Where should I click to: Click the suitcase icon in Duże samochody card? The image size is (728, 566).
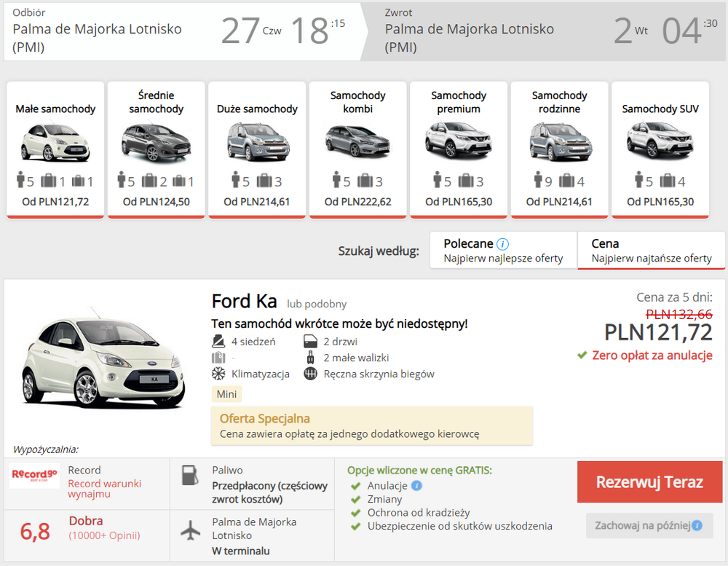[x=264, y=180]
